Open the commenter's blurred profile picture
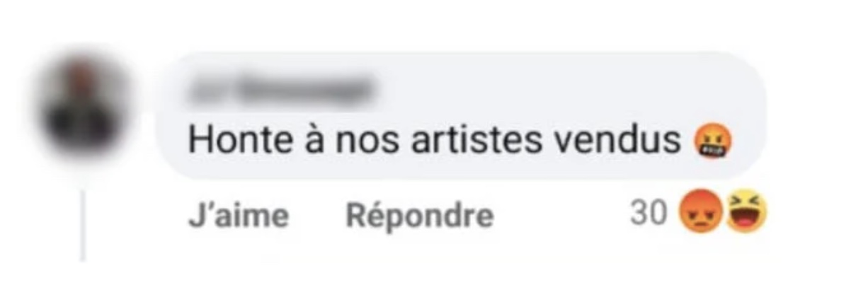This screenshot has height=297, width=868. [x=84, y=109]
